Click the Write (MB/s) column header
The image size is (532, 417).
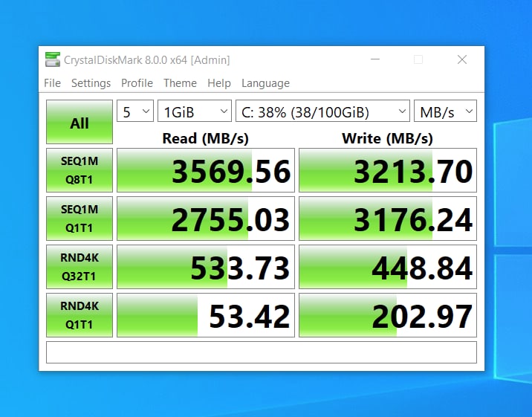[387, 138]
